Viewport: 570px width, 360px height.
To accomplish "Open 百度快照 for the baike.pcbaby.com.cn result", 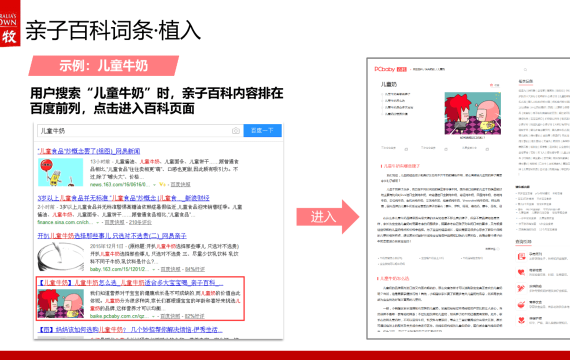I will click(170, 316).
